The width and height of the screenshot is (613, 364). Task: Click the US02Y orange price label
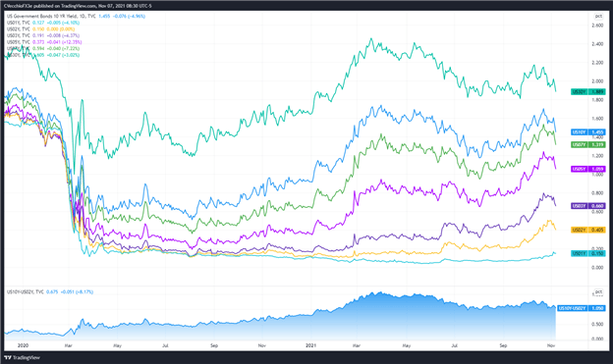coord(588,230)
